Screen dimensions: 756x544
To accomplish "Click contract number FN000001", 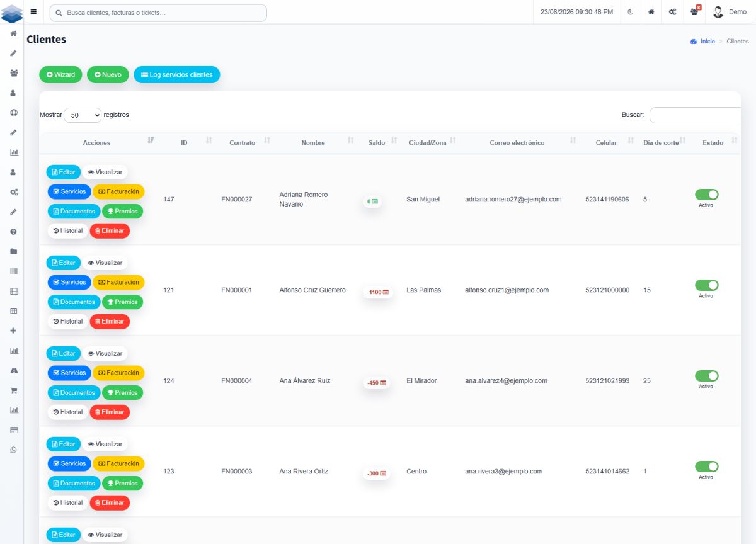I will (237, 290).
